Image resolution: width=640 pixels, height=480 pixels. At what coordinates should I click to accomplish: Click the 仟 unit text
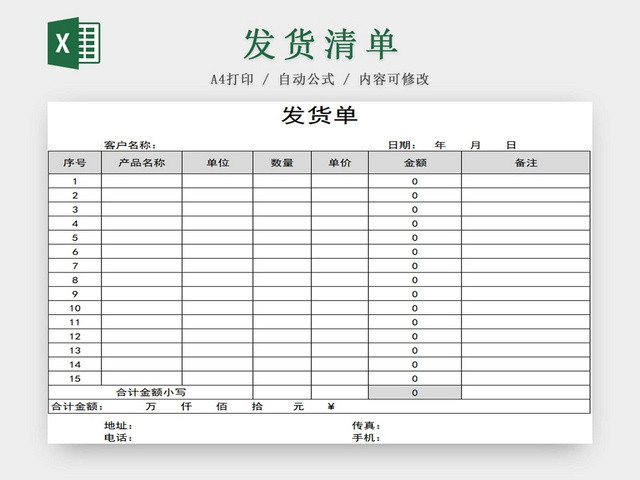click(x=186, y=407)
